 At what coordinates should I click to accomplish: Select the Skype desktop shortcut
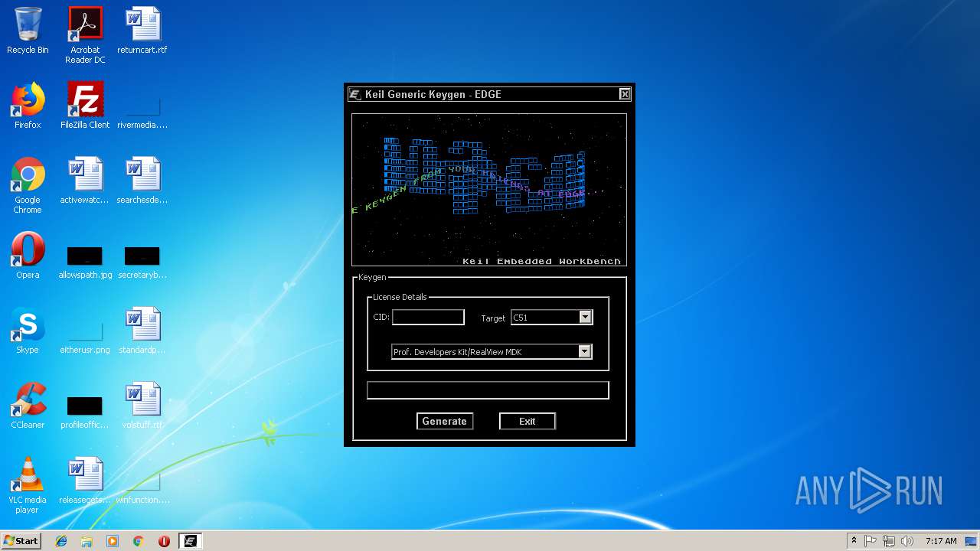pyautogui.click(x=28, y=331)
